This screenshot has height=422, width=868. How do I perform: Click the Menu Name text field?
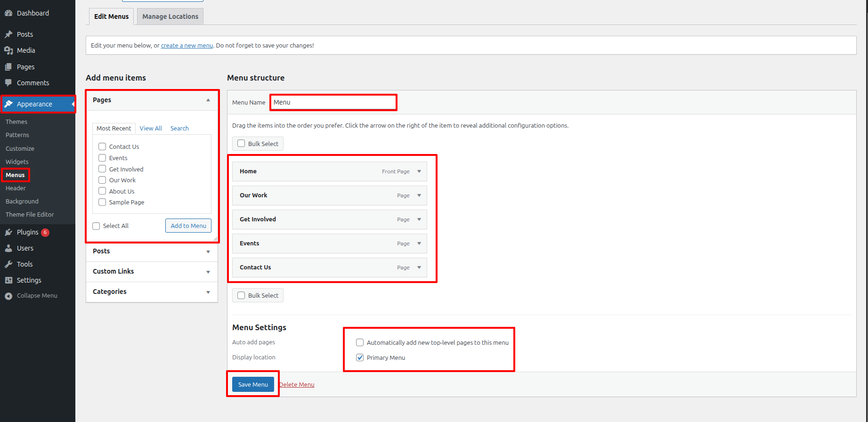[x=333, y=102]
